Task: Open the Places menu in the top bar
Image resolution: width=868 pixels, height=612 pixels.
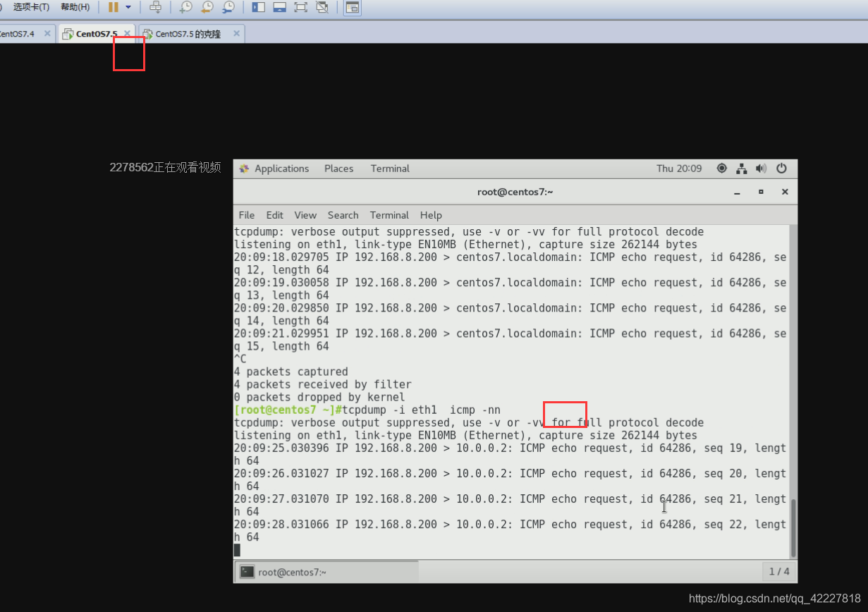Action: 338,169
